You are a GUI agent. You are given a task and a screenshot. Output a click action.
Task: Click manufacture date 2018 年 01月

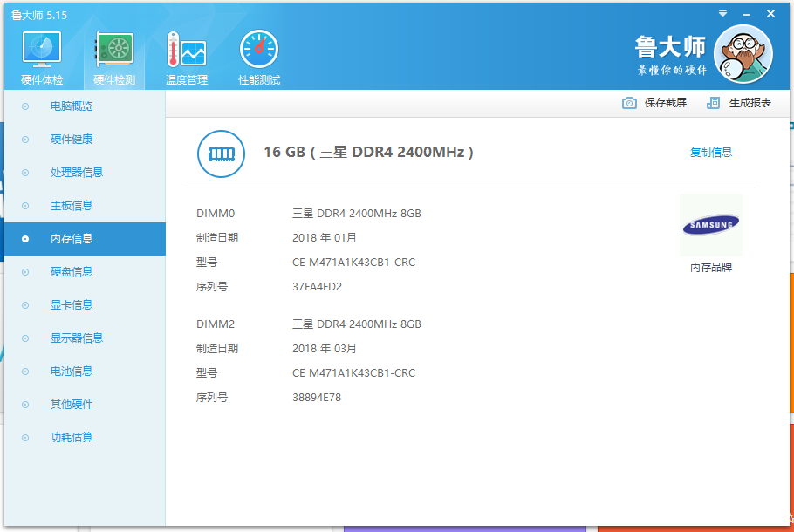click(x=324, y=238)
